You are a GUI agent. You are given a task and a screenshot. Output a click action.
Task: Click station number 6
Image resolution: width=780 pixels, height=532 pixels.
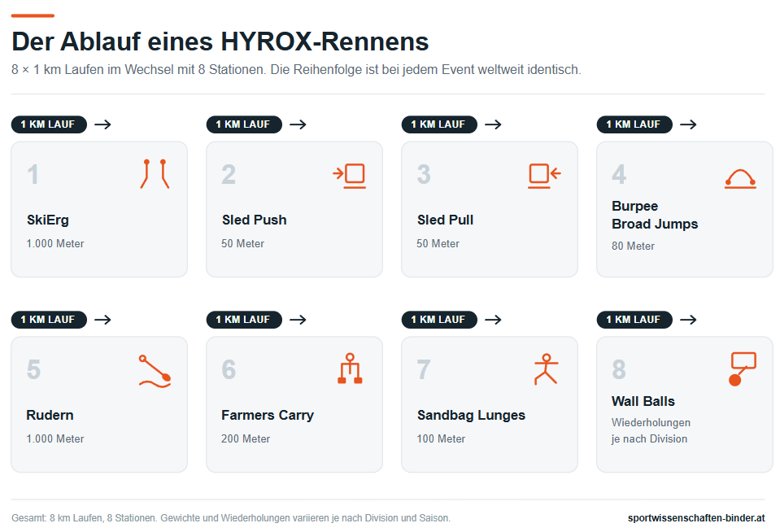pos(229,369)
